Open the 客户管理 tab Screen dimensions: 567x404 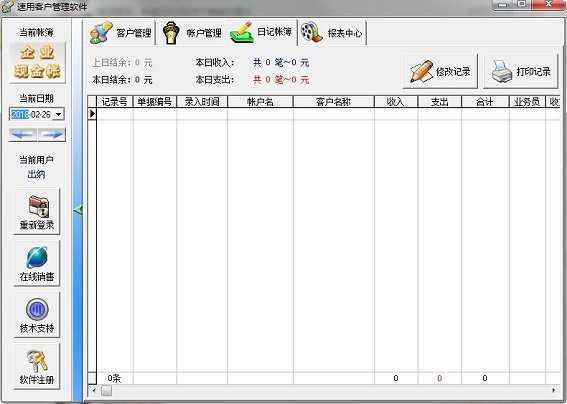pyautogui.click(x=121, y=33)
